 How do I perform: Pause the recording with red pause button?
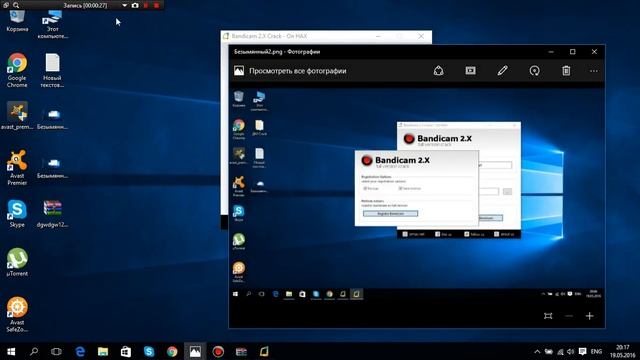point(146,5)
